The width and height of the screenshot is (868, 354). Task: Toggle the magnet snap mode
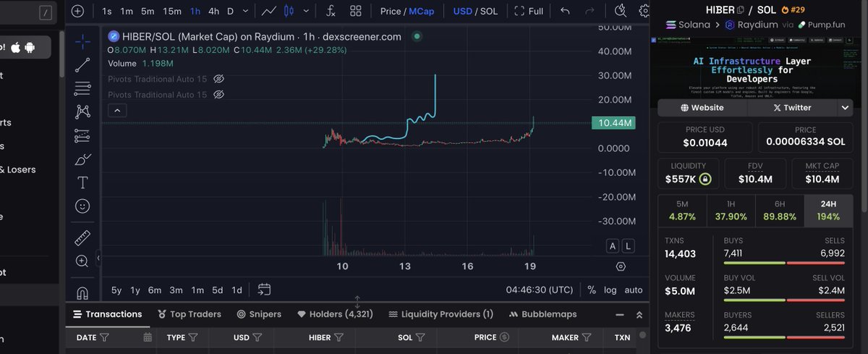tap(82, 292)
